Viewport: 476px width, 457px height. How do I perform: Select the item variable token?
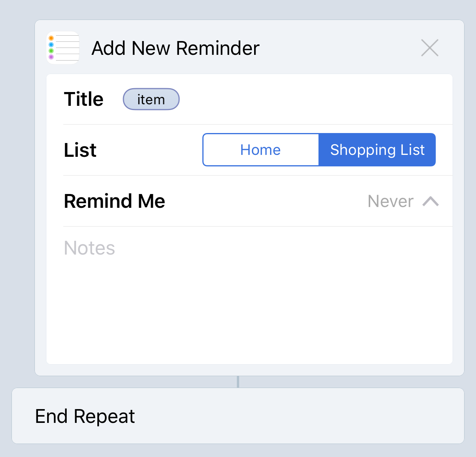coord(151,99)
